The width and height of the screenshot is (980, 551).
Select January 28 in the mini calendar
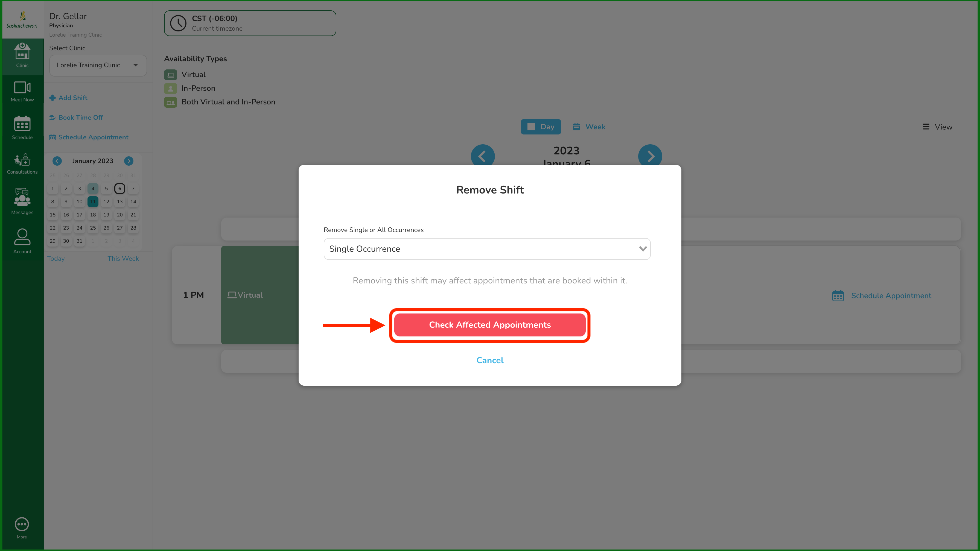(x=133, y=228)
